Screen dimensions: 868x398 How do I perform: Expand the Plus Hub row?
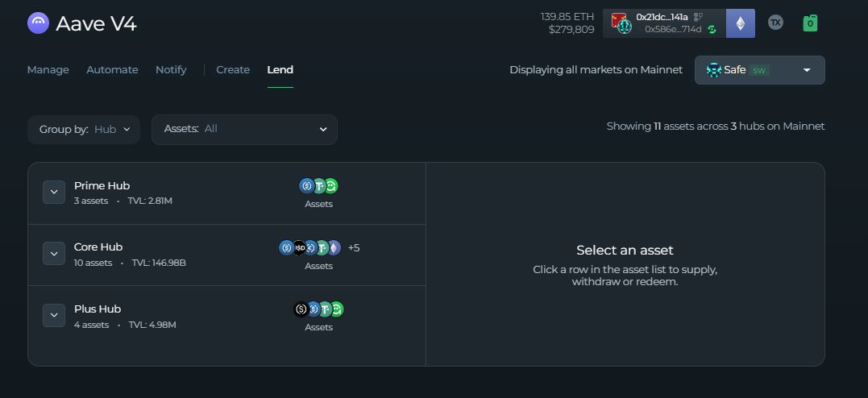click(x=54, y=316)
